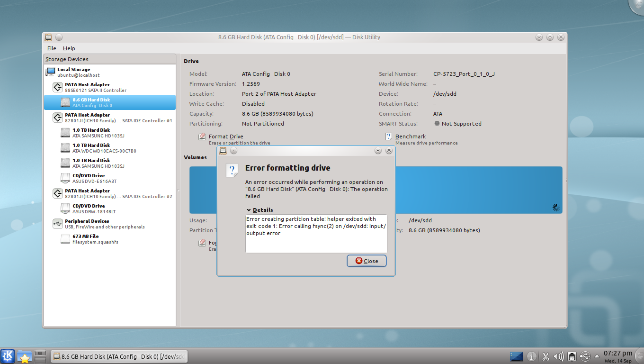Select the WDC WD10EACS hard disk icon
The width and height of the screenshot is (644, 364).
point(66,148)
